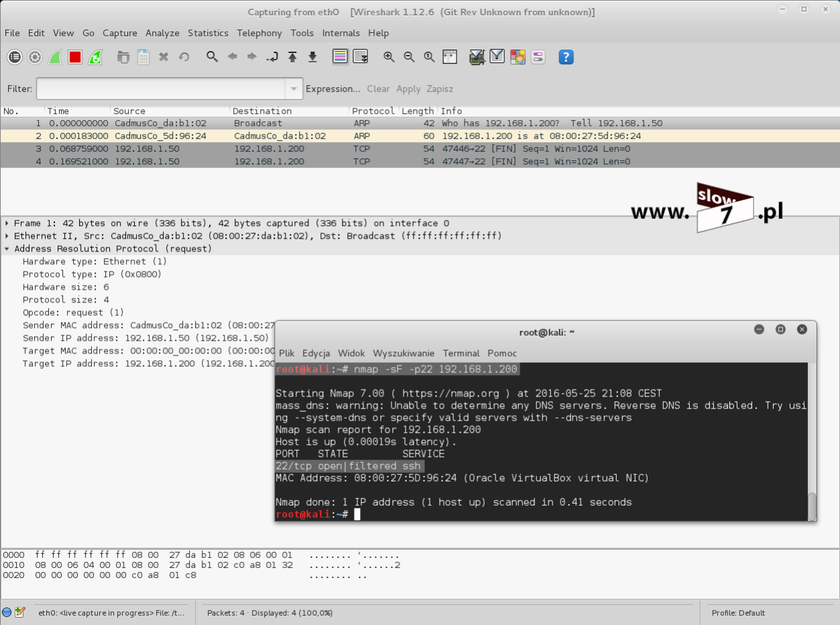Toggle auto scroll during live capture
The height and width of the screenshot is (625, 840).
(x=361, y=57)
